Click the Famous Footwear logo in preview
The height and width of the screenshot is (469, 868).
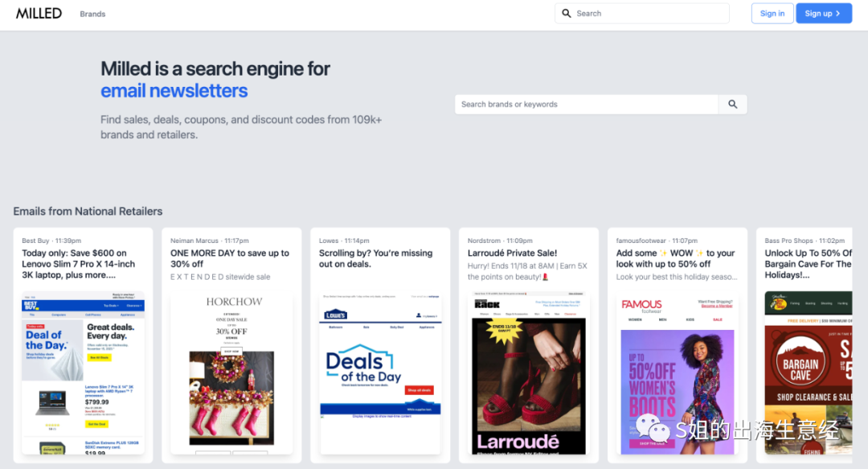(641, 305)
